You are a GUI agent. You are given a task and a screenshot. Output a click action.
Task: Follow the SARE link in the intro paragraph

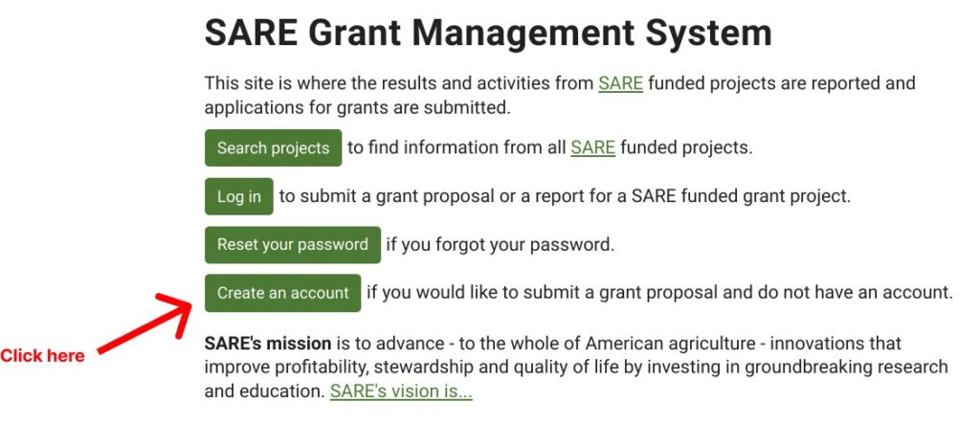coord(620,83)
